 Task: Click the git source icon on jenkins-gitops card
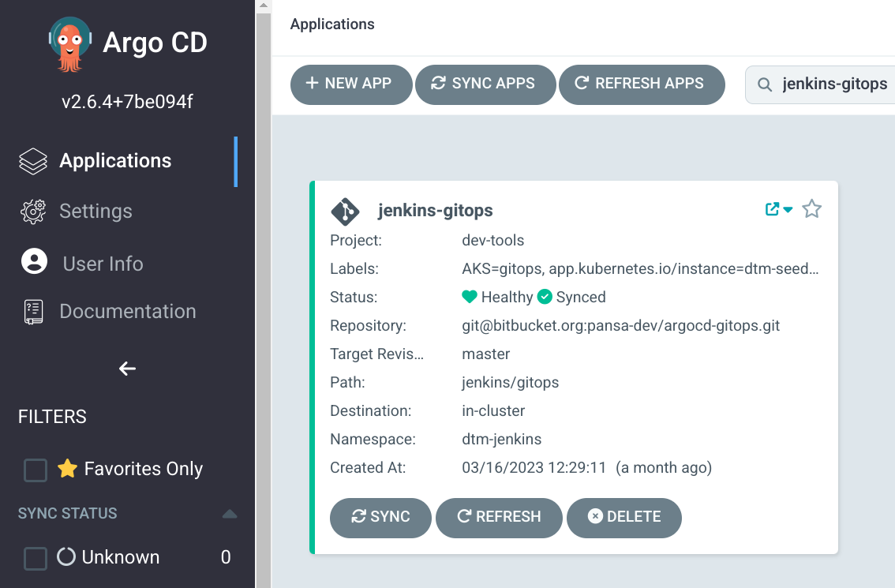(x=346, y=212)
